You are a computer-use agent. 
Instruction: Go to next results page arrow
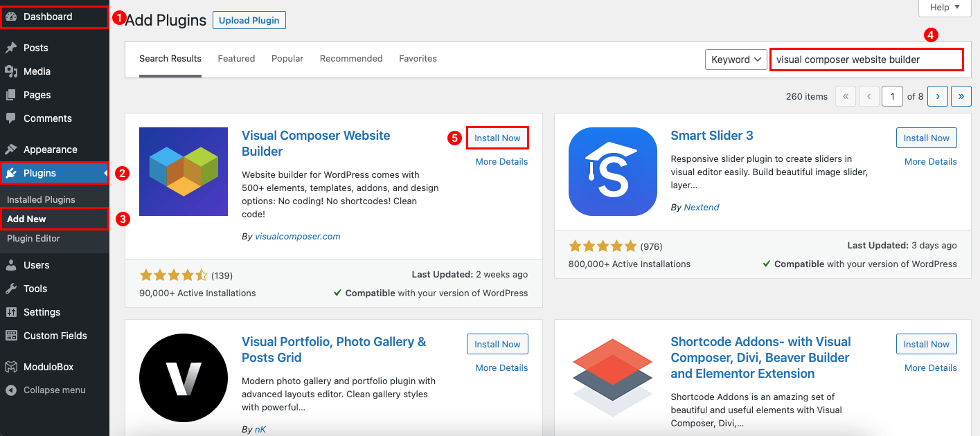pyautogui.click(x=938, y=96)
